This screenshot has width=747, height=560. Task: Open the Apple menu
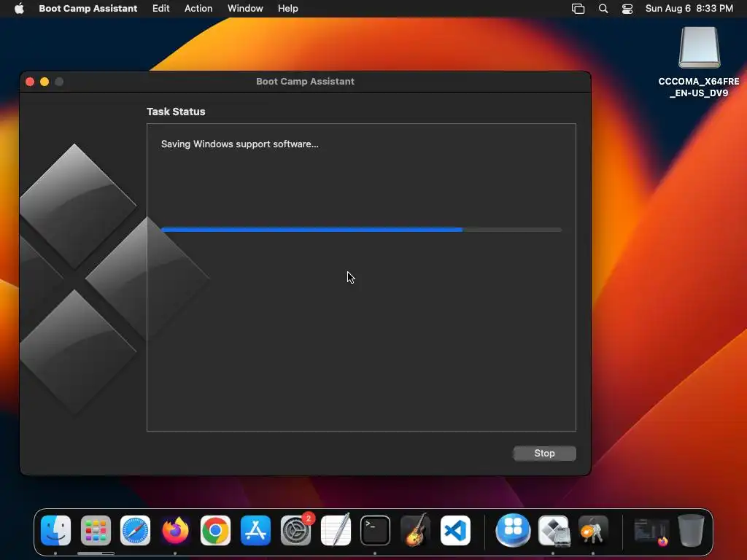pyautogui.click(x=19, y=9)
